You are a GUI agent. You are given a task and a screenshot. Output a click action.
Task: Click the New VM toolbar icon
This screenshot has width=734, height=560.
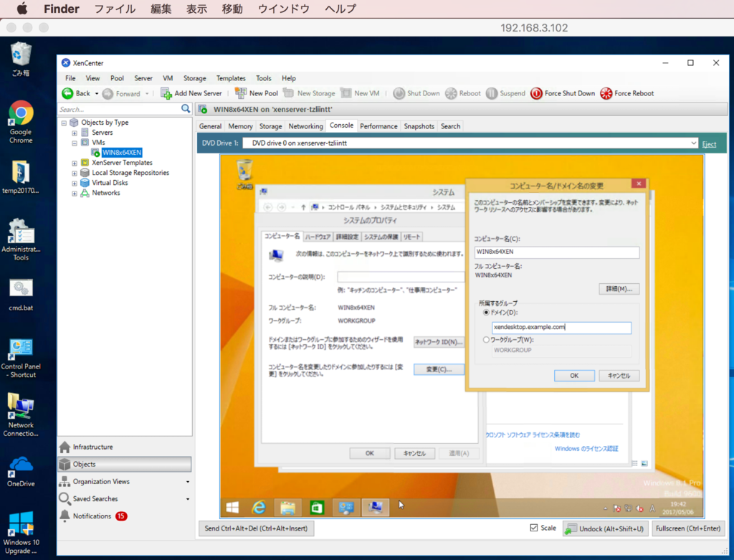pos(346,92)
